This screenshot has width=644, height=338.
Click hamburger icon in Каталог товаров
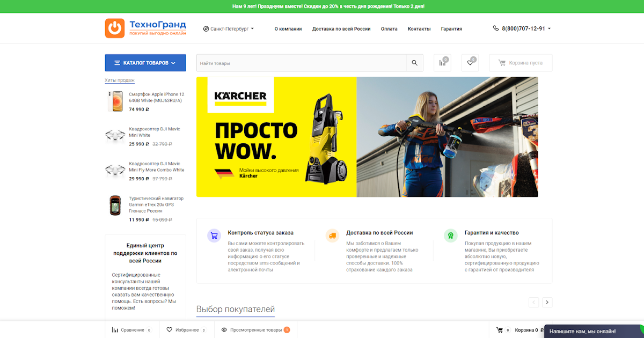pyautogui.click(x=117, y=63)
